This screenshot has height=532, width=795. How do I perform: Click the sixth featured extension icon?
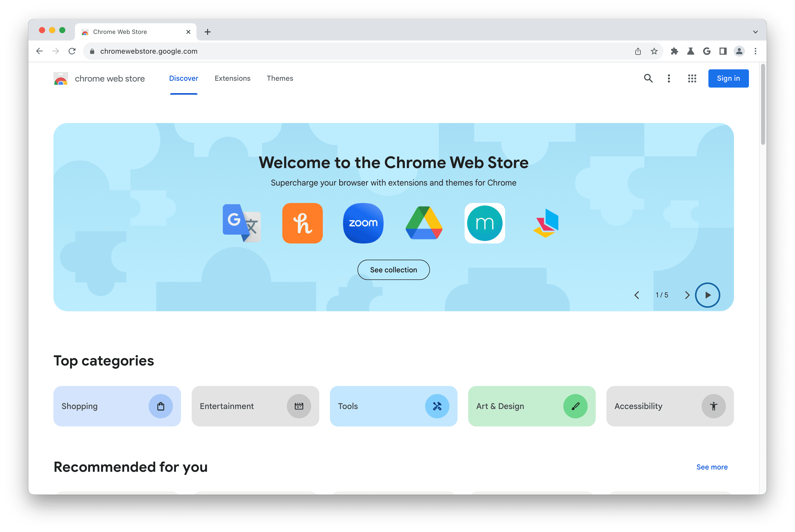[545, 223]
